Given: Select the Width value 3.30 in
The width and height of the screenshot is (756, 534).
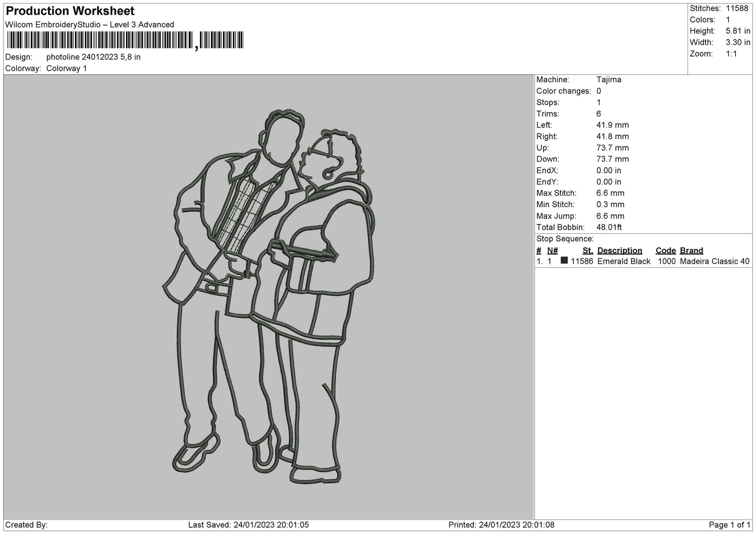Looking at the screenshot, I should point(738,42).
